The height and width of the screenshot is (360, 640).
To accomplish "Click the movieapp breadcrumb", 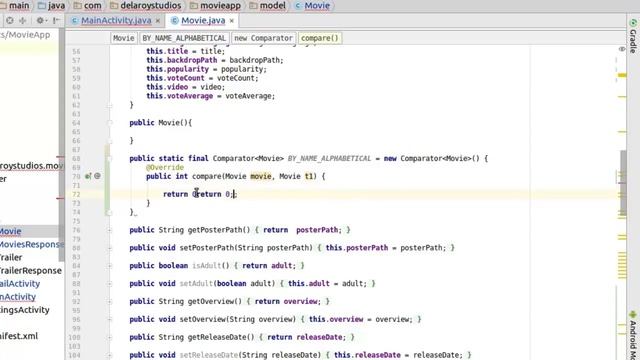I will 215,6.
